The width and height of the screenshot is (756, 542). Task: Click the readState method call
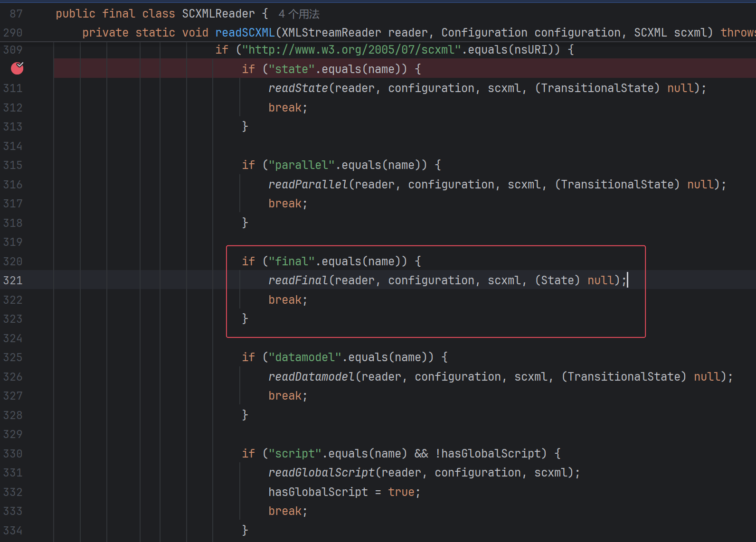pyautogui.click(x=298, y=88)
